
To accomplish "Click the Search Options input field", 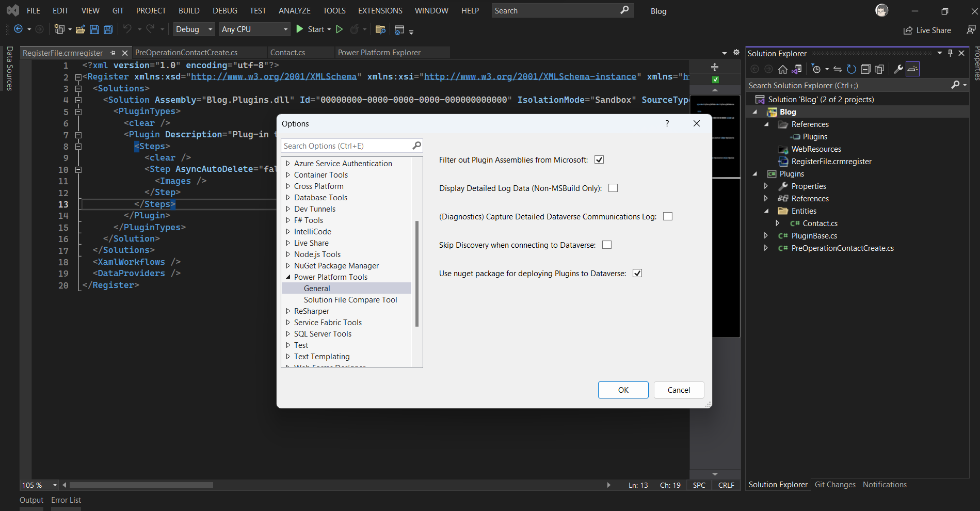I will (x=352, y=146).
